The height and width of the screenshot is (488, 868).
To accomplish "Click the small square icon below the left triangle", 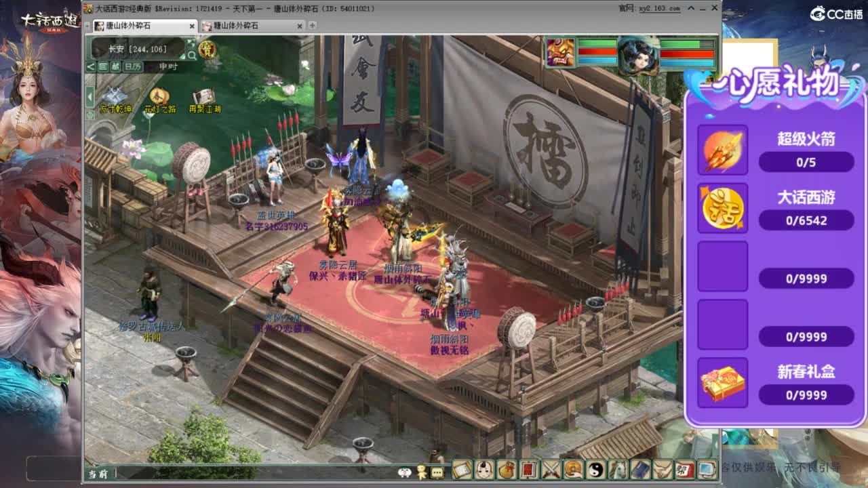I will click(x=90, y=116).
